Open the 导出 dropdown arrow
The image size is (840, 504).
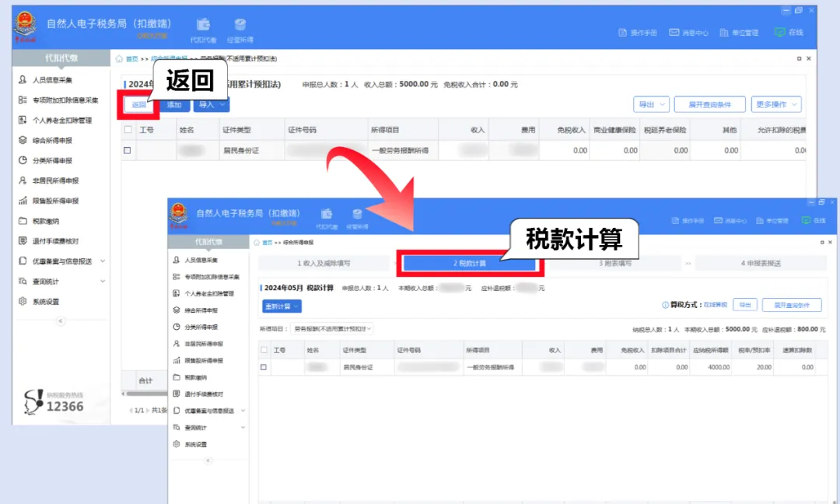[663, 103]
